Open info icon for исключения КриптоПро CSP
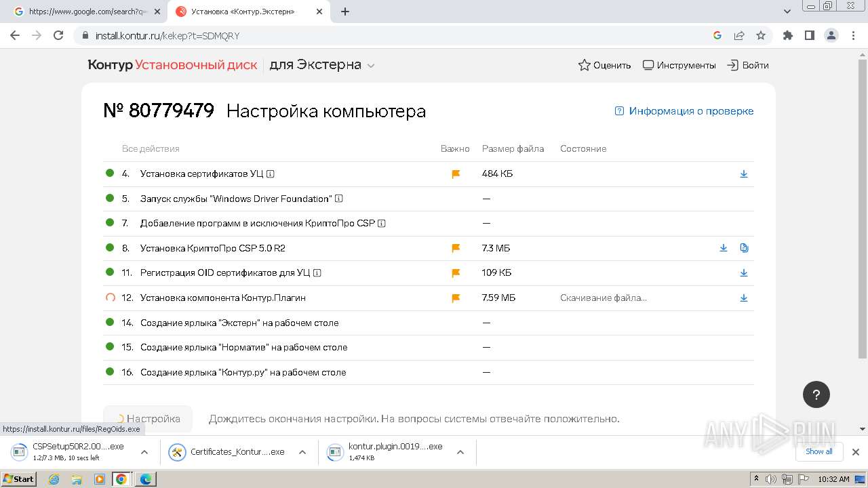 click(x=382, y=223)
